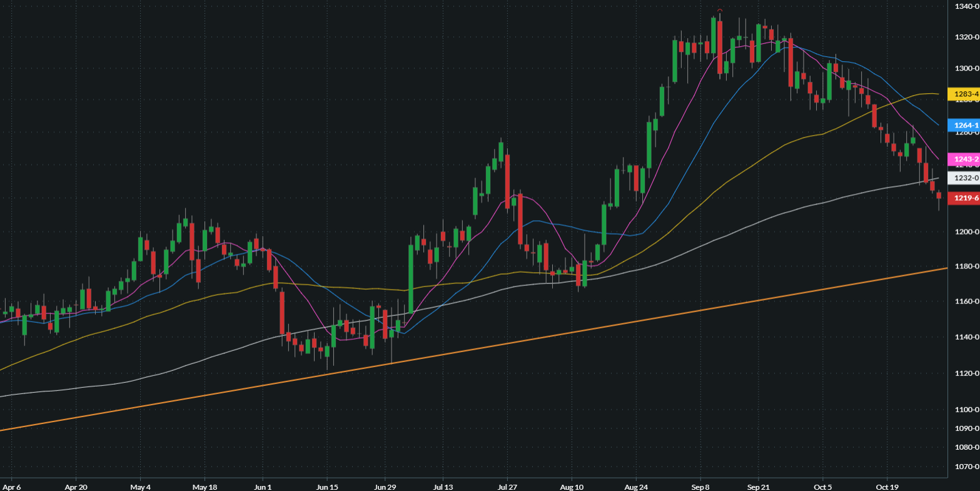Click the last red candlestick on the chart
Viewport: 980px width, 491px height.
tap(939, 195)
